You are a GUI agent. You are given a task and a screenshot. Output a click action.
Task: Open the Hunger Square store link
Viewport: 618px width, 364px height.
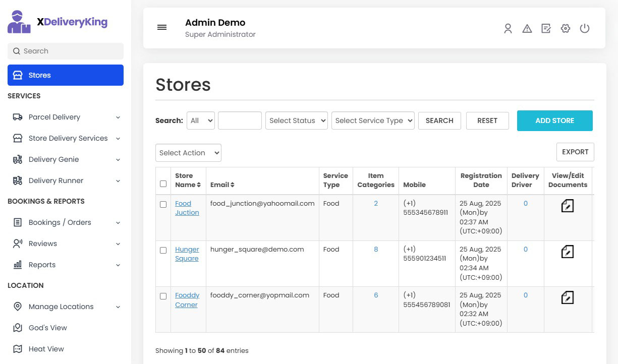click(x=187, y=254)
